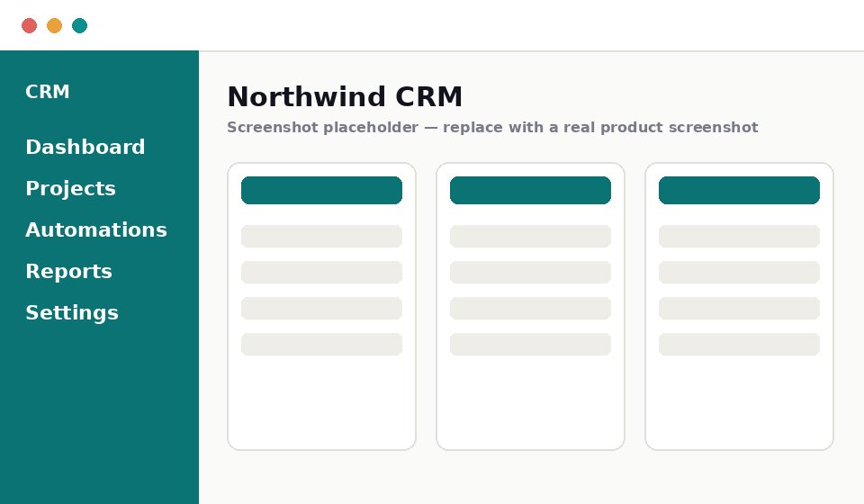Go to Projects in the sidebar

point(70,189)
